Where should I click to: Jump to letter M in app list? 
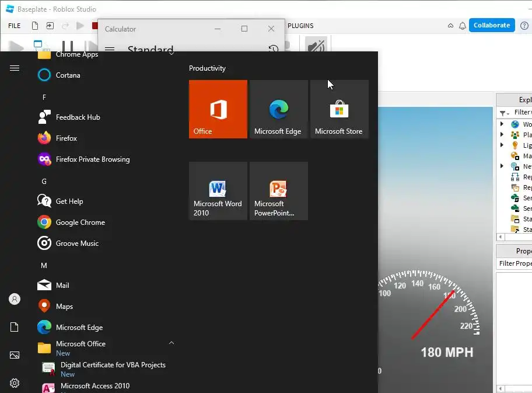(x=44, y=266)
